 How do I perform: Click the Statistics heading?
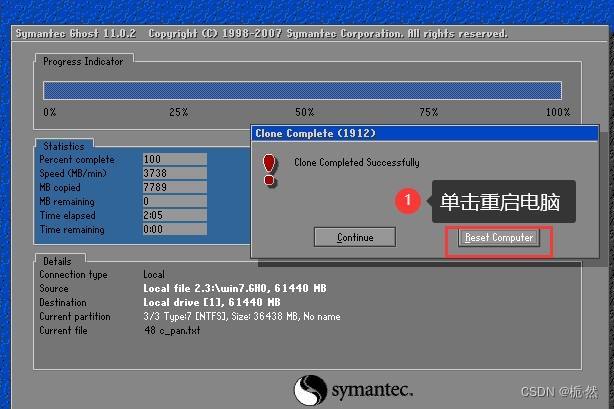point(64,146)
